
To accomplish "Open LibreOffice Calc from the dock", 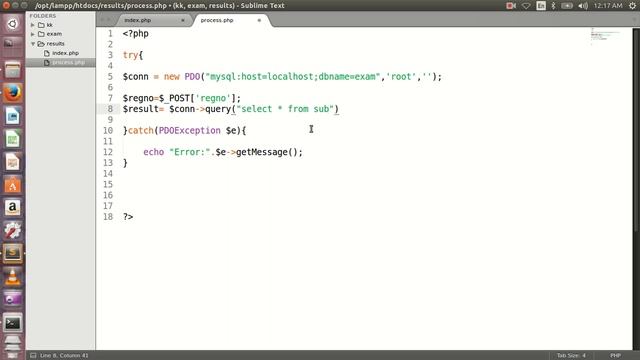I will (12, 140).
